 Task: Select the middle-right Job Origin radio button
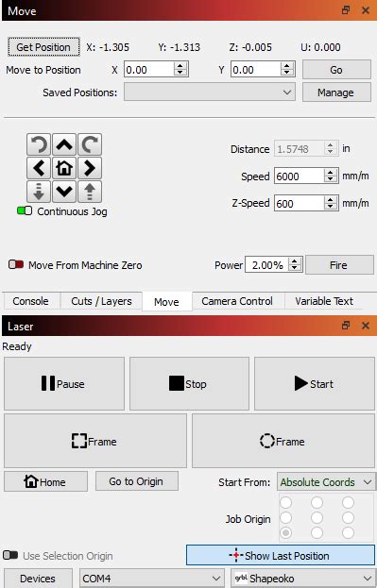(x=348, y=517)
